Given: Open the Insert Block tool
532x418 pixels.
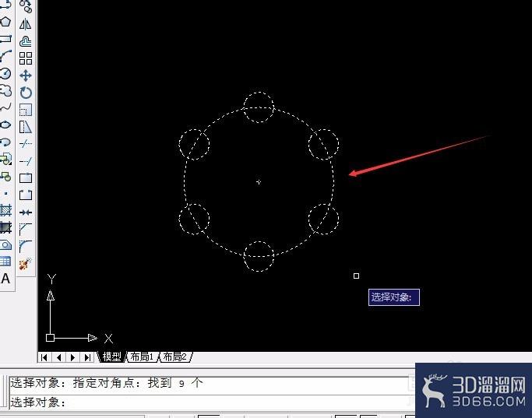Looking at the screenshot, I should pos(5,159).
